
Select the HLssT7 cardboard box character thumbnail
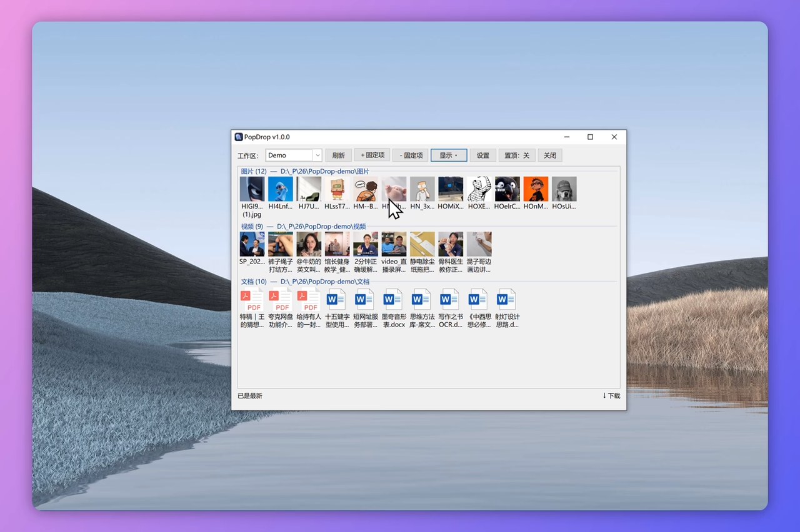[x=337, y=189]
